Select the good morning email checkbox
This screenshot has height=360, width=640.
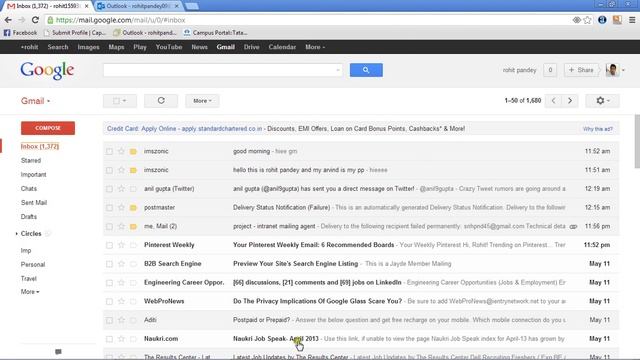pos(109,151)
